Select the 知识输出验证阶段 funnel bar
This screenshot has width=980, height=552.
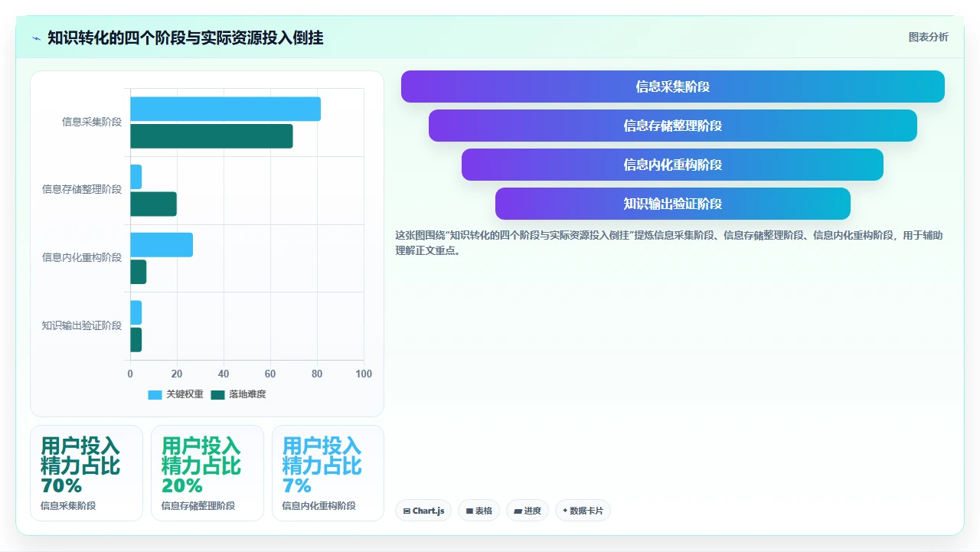[672, 204]
